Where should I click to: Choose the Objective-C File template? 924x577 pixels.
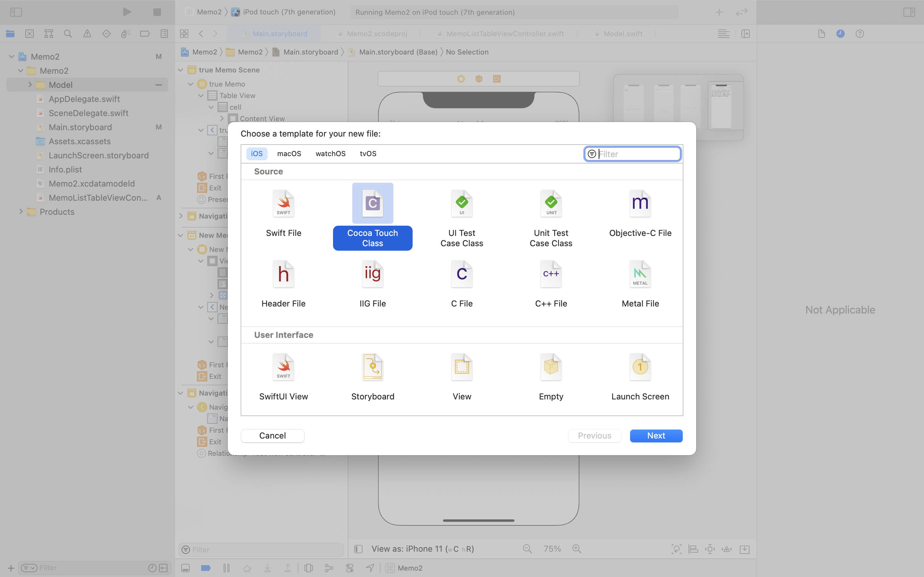click(x=640, y=204)
